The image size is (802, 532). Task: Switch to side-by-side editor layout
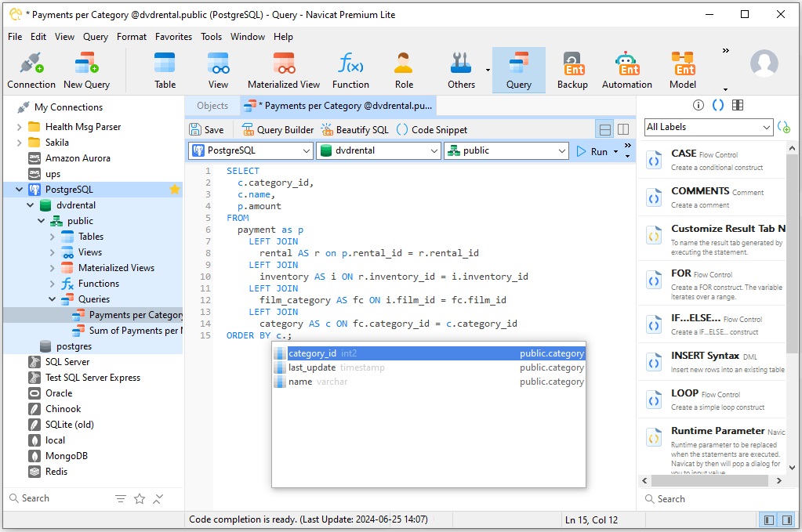pyautogui.click(x=623, y=130)
